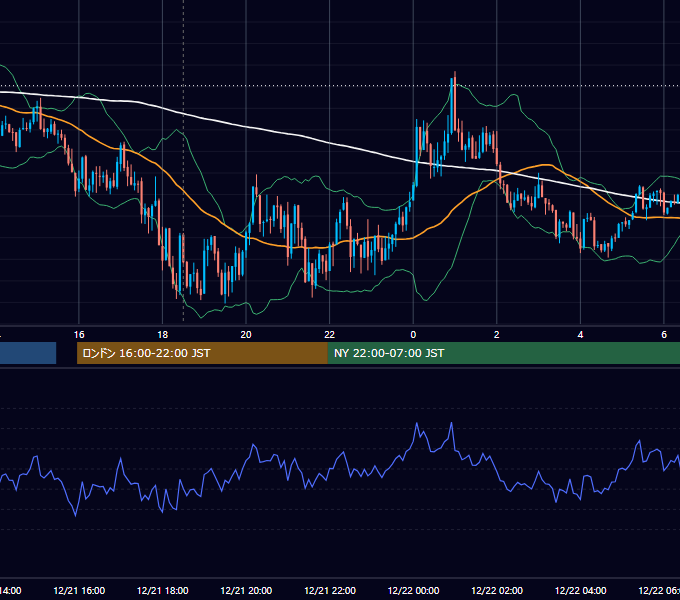This screenshot has height=600, width=680.
Task: Click the '12/22 00:00' indicator time label
Action: tap(413, 591)
